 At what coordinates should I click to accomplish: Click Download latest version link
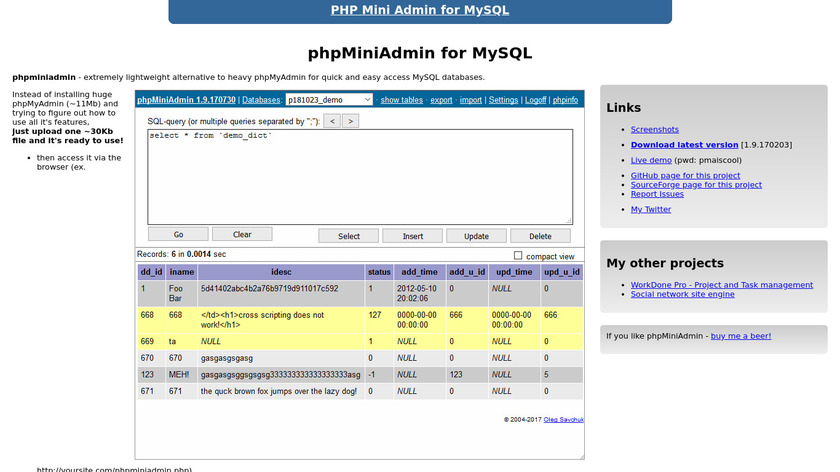(x=685, y=145)
